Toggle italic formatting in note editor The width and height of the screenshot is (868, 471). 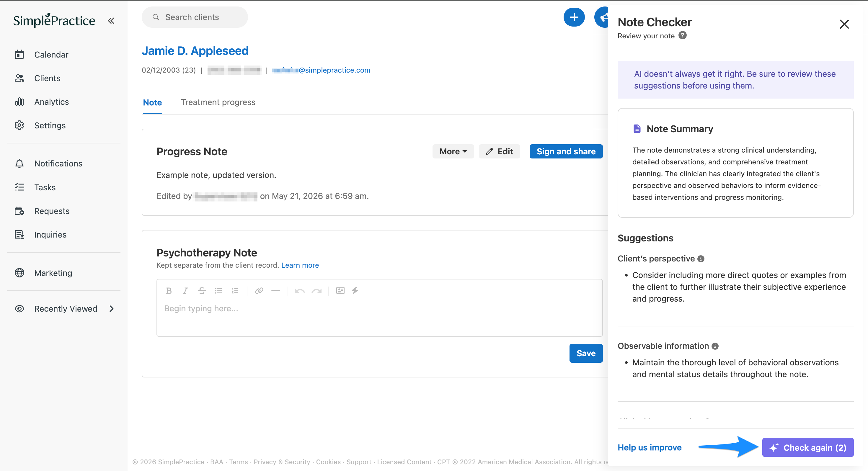(185, 290)
